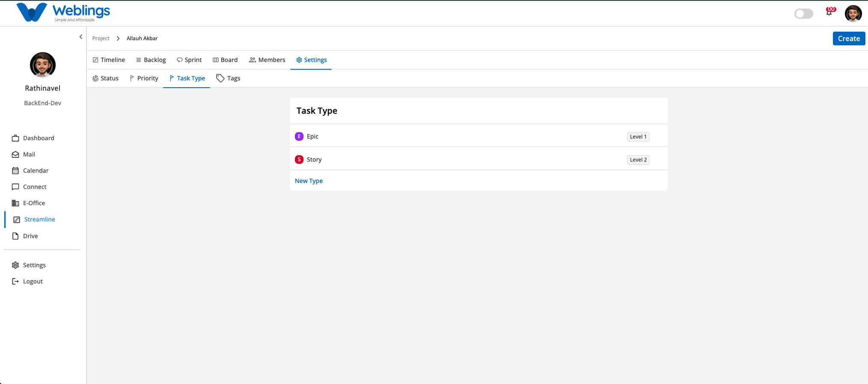Open the notifications bell icon
Viewport: 868px width, 384px height.
(829, 12)
